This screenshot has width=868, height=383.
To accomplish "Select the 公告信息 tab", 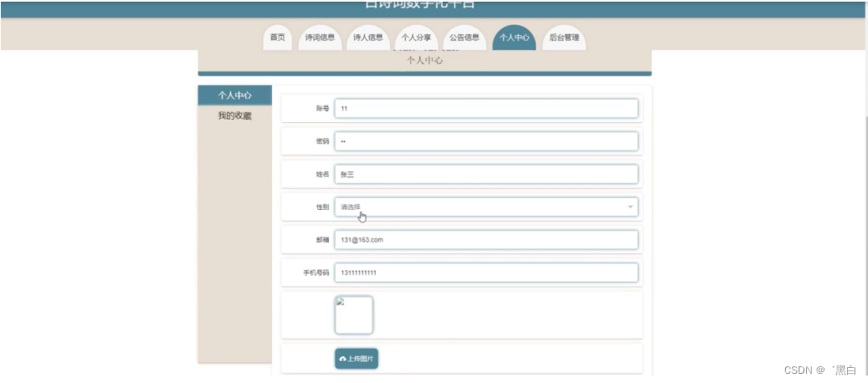I will (x=465, y=38).
